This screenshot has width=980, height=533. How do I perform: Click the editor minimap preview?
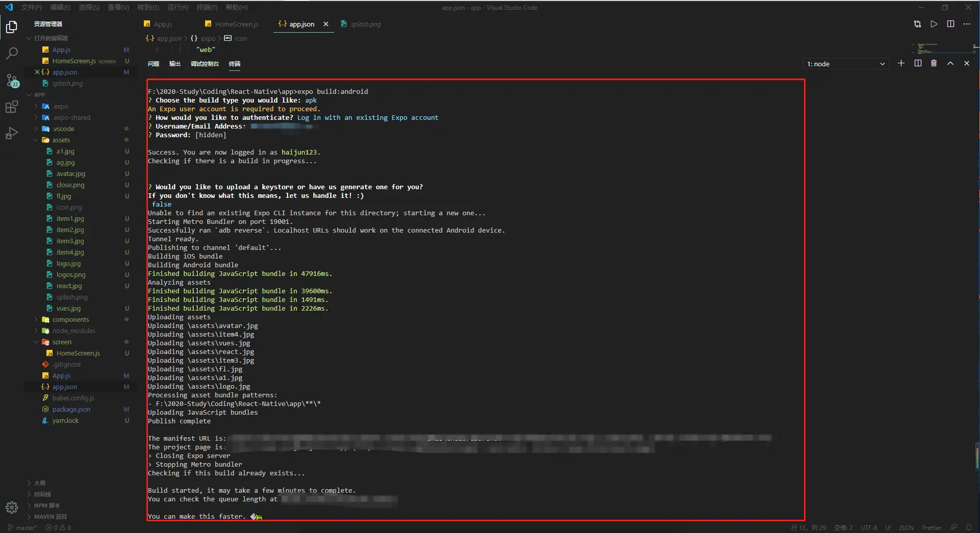[x=943, y=48]
